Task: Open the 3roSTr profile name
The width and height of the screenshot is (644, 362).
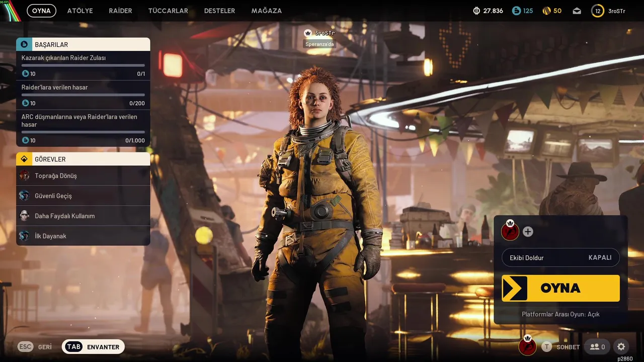Action: [x=617, y=11]
